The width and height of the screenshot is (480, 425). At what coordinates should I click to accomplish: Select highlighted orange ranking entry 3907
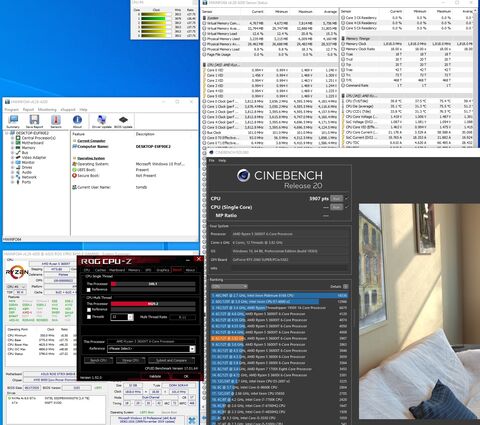(x=279, y=338)
